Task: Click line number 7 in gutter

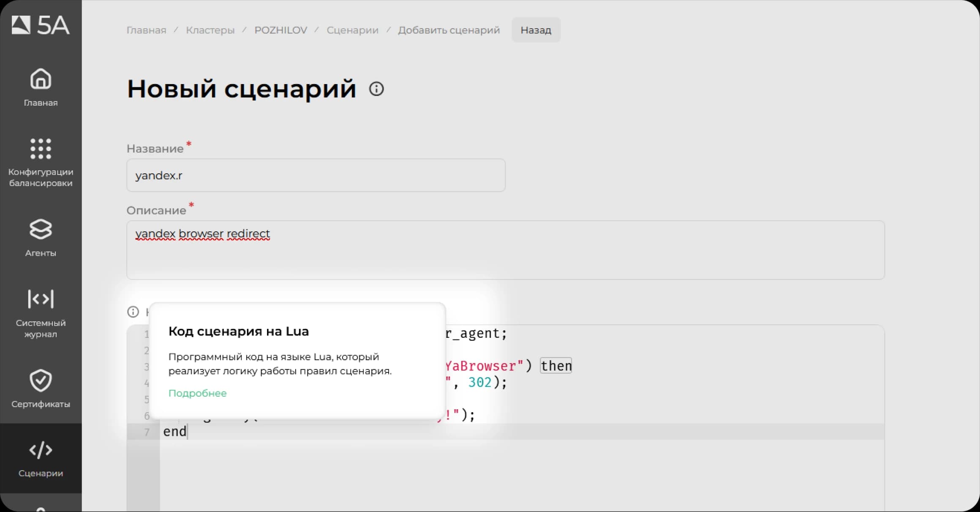Action: [x=147, y=432]
